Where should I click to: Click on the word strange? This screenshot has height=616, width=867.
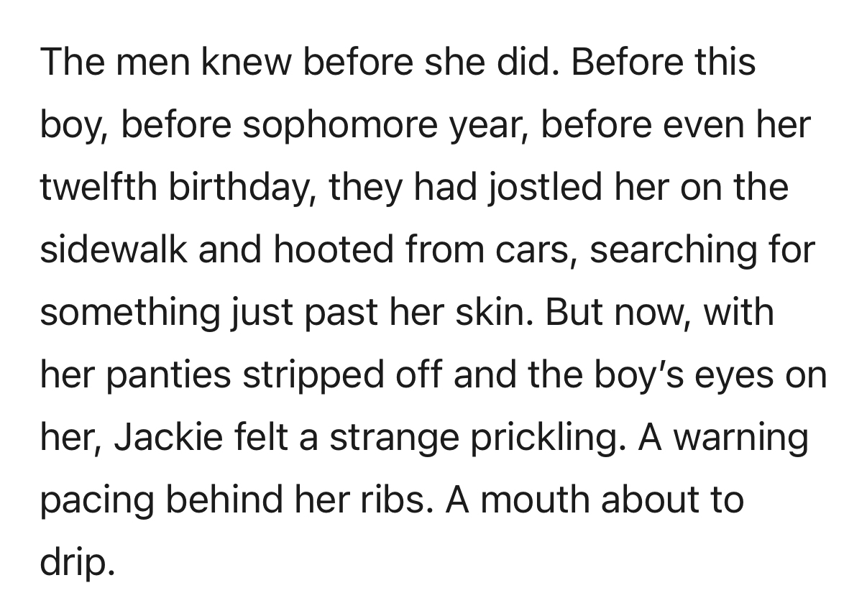pos(393,437)
